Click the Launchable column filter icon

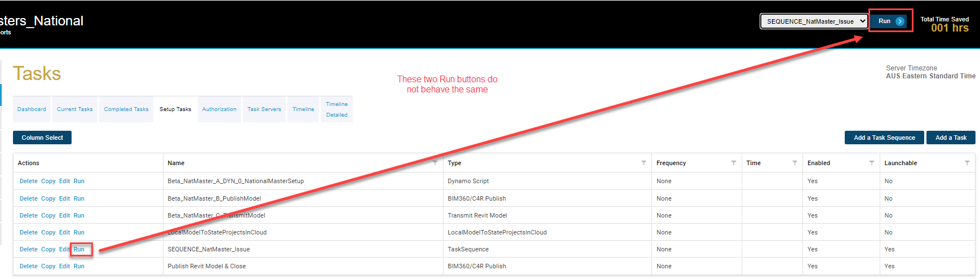point(967,163)
